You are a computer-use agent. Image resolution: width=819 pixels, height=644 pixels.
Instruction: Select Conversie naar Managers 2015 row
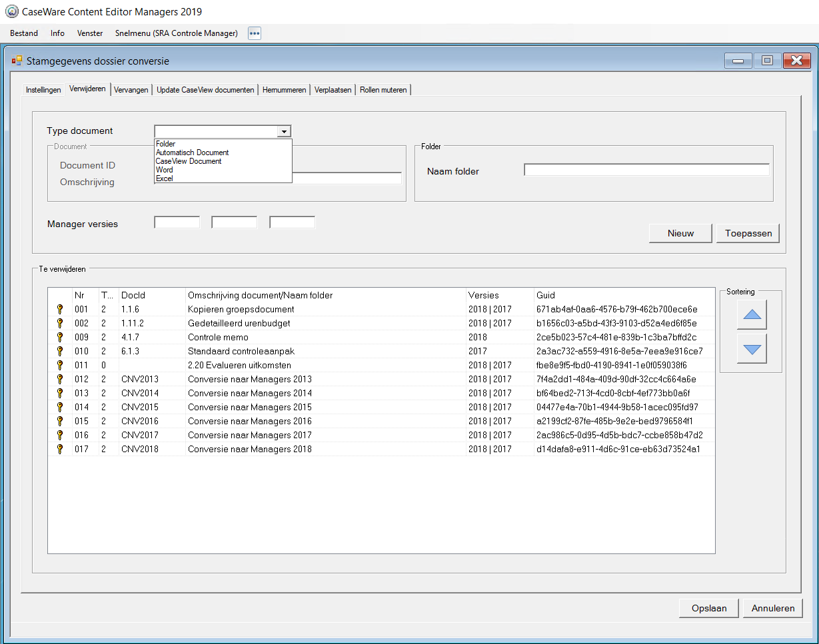pyautogui.click(x=381, y=407)
